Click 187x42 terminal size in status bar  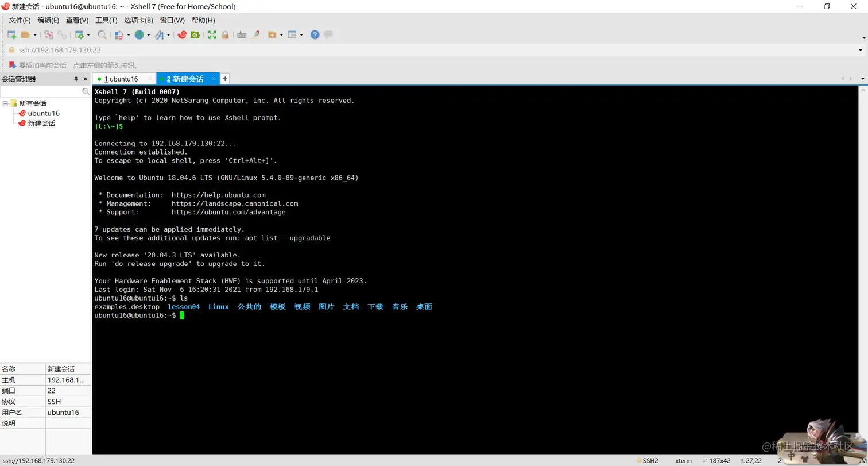pos(717,460)
